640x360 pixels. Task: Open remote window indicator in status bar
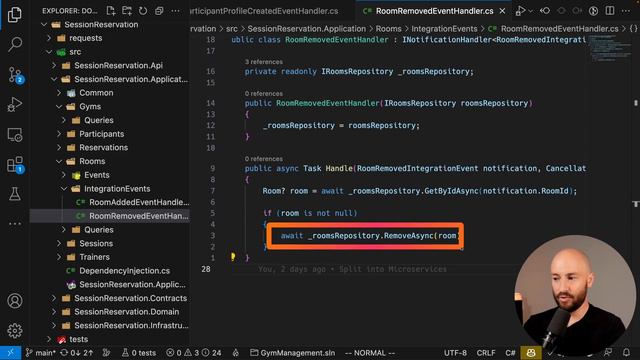tap(11, 353)
